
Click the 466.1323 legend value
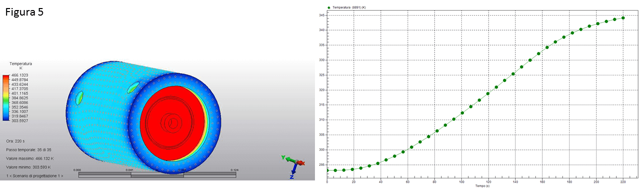(x=20, y=75)
